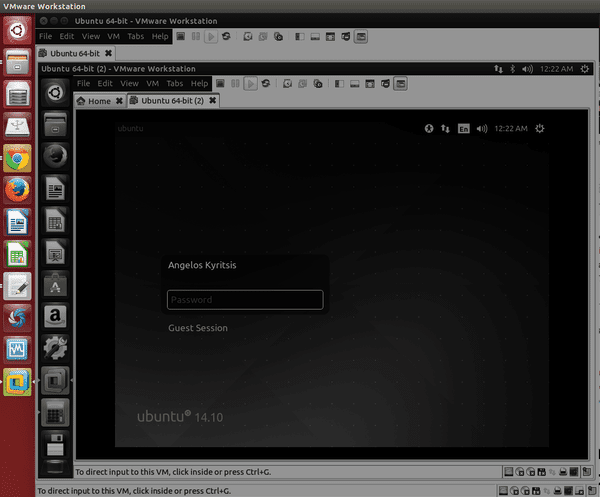Click pause icon in outer VMware toolbar
Image resolution: width=600 pixels, height=497 pixels.
click(196, 37)
